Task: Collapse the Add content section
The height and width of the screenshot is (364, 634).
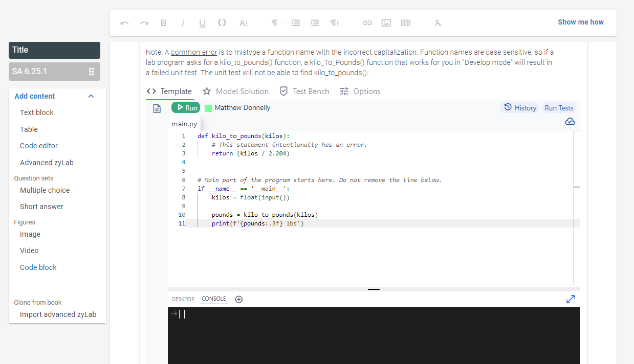Action: (91, 96)
